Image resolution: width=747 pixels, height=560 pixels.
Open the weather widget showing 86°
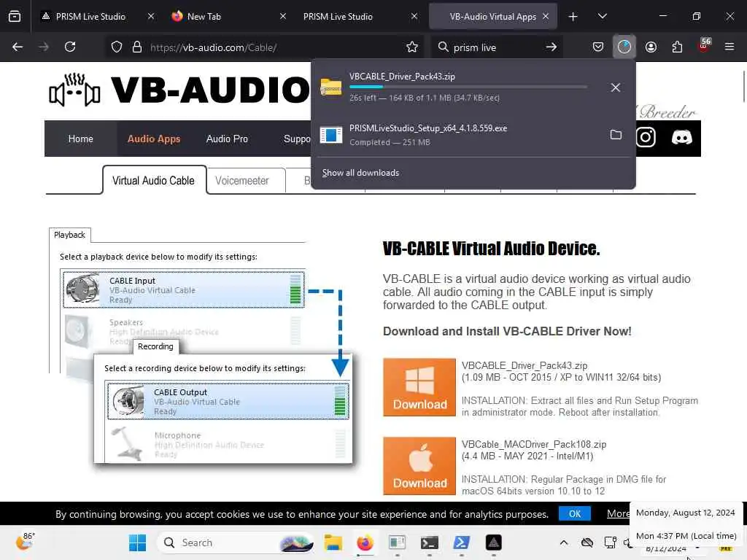click(x=25, y=541)
